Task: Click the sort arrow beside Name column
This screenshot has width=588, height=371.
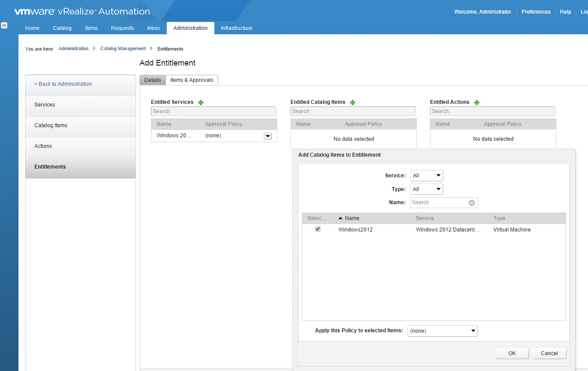Action: [340, 218]
